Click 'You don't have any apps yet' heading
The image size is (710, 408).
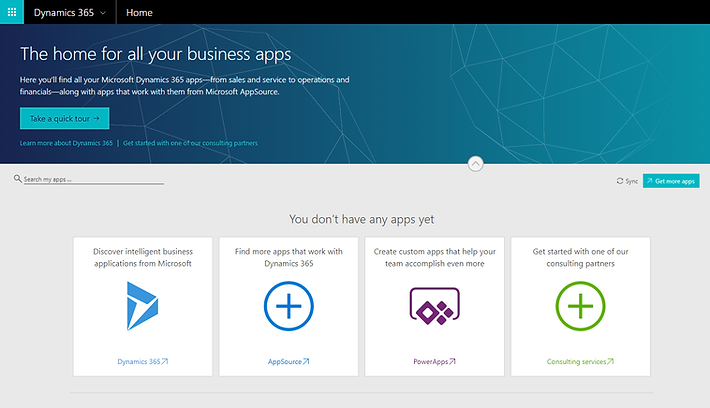pos(361,220)
